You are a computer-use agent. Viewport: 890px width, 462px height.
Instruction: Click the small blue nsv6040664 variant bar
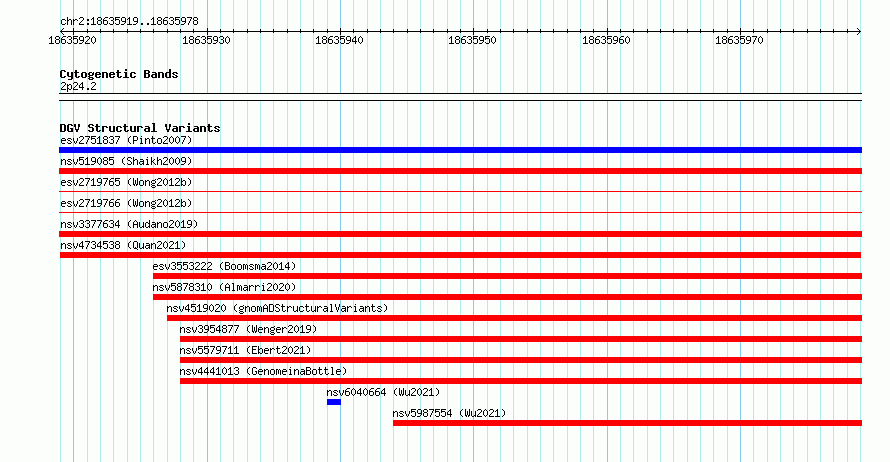(334, 402)
